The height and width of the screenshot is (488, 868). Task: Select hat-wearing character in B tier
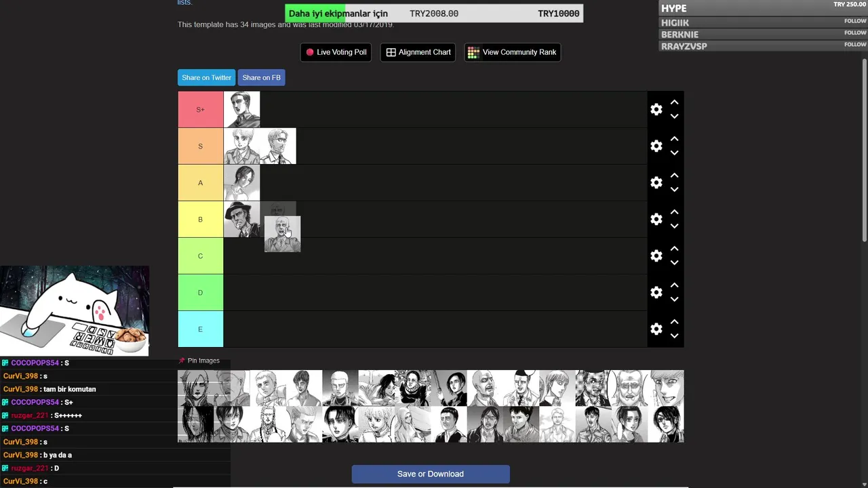[241, 219]
